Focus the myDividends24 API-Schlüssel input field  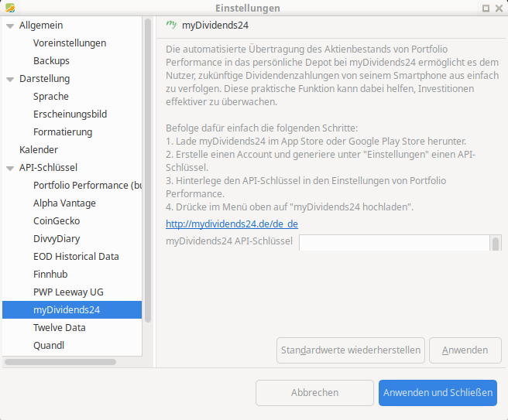pos(394,243)
